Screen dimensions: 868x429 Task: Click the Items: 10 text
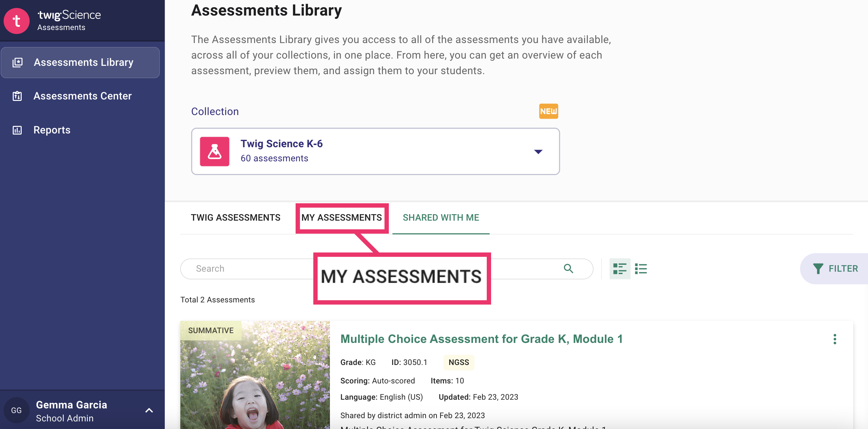(x=447, y=381)
